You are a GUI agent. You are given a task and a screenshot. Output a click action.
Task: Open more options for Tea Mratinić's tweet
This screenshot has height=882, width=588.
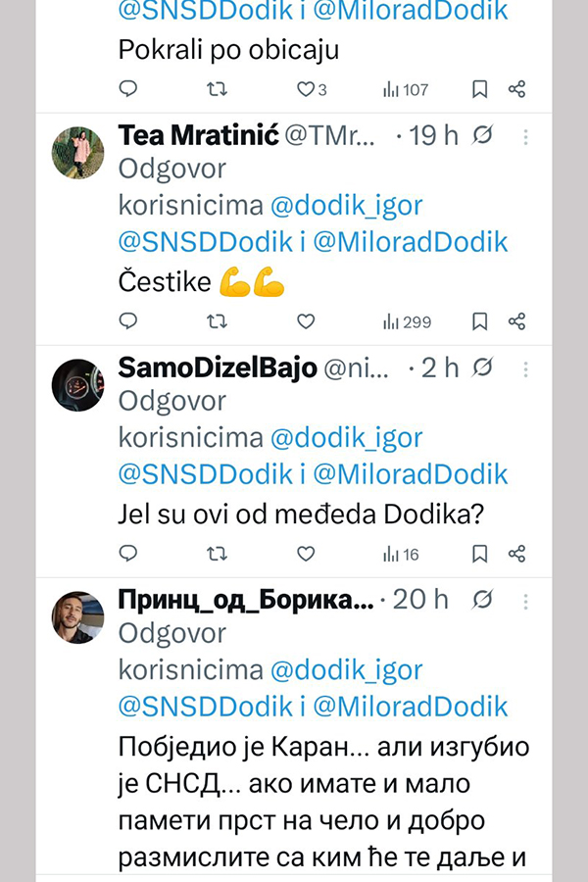tap(526, 136)
